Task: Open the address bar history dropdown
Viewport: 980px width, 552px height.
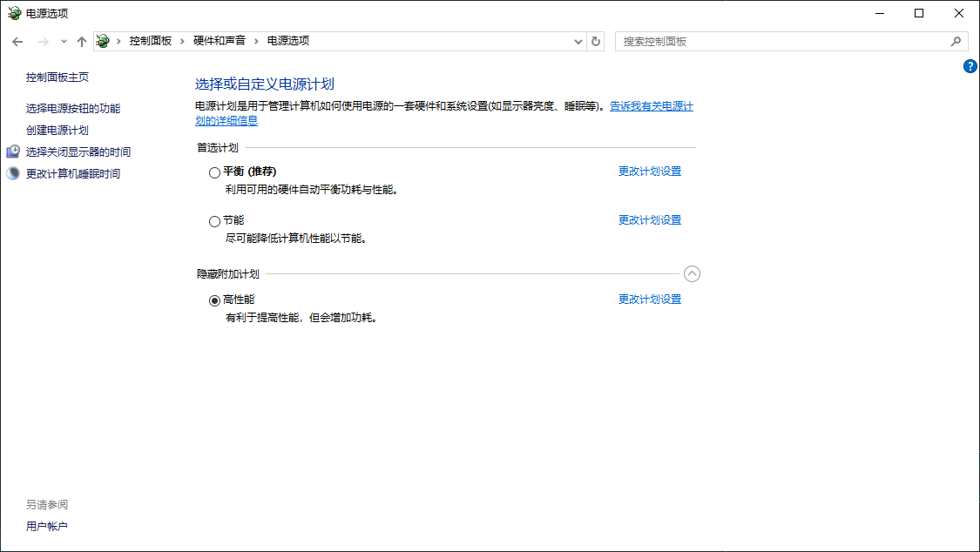Action: pyautogui.click(x=578, y=41)
